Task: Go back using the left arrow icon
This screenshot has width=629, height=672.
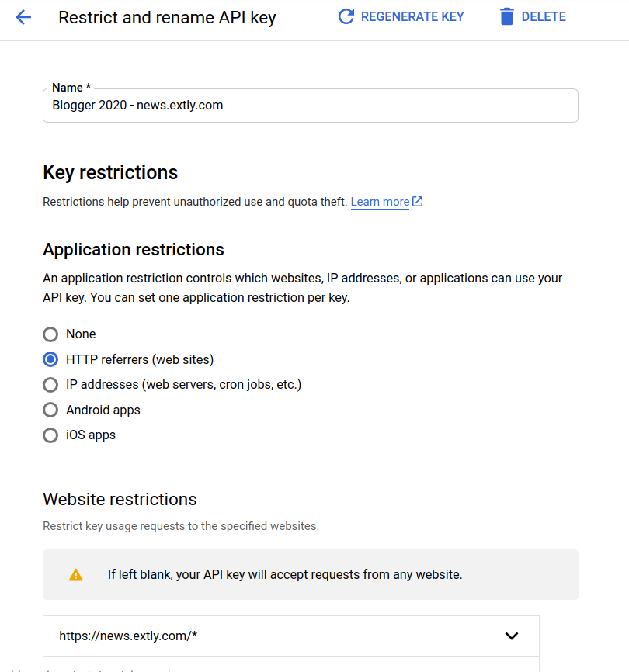Action: (x=23, y=17)
